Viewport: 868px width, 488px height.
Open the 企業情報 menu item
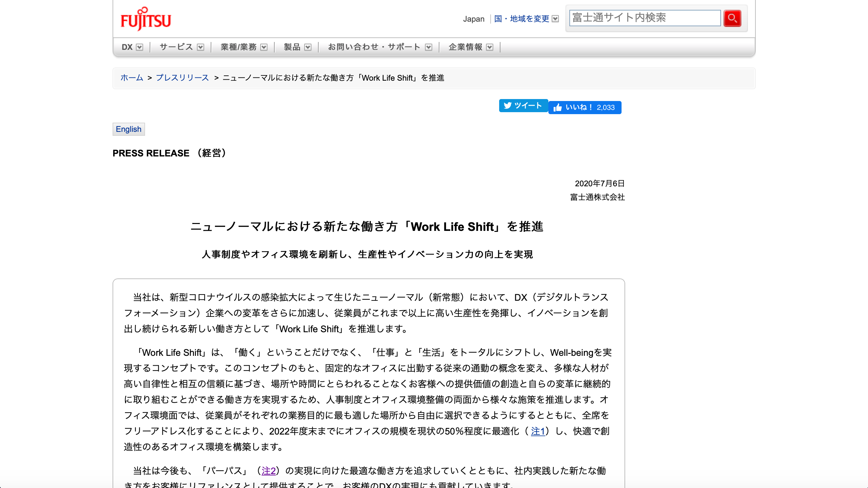pos(465,47)
